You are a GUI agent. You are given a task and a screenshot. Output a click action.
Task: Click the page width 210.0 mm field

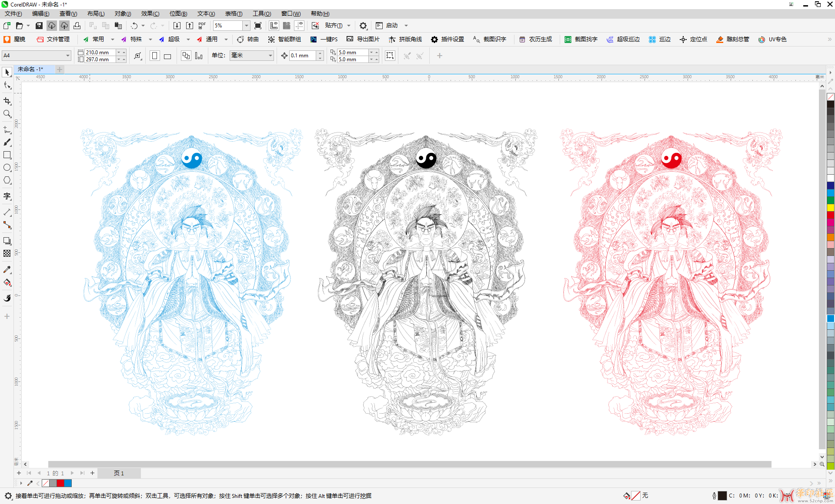(100, 52)
